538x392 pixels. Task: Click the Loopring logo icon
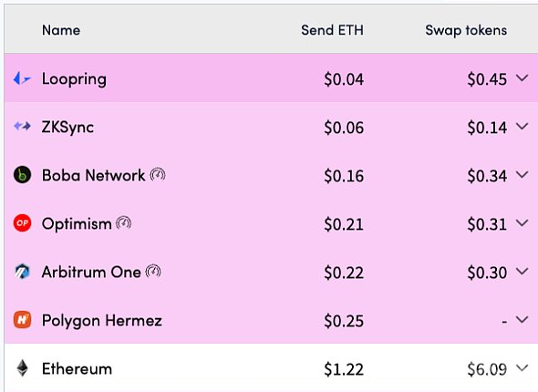(22, 78)
